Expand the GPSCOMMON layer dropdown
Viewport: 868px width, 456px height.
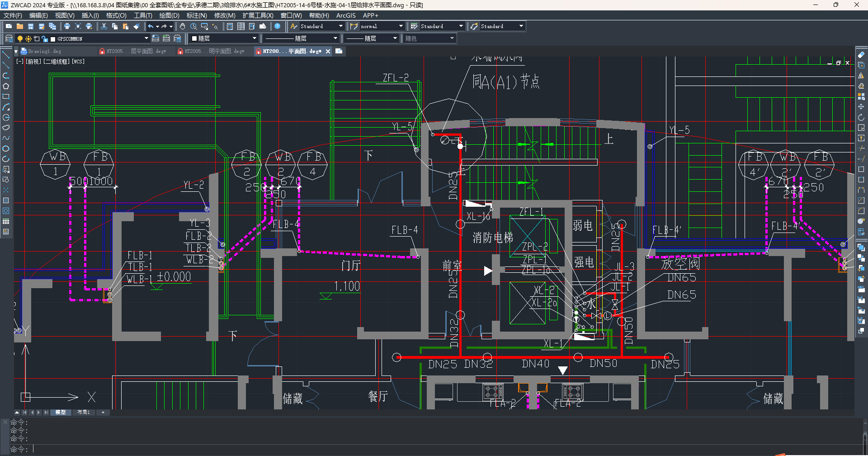(x=146, y=38)
